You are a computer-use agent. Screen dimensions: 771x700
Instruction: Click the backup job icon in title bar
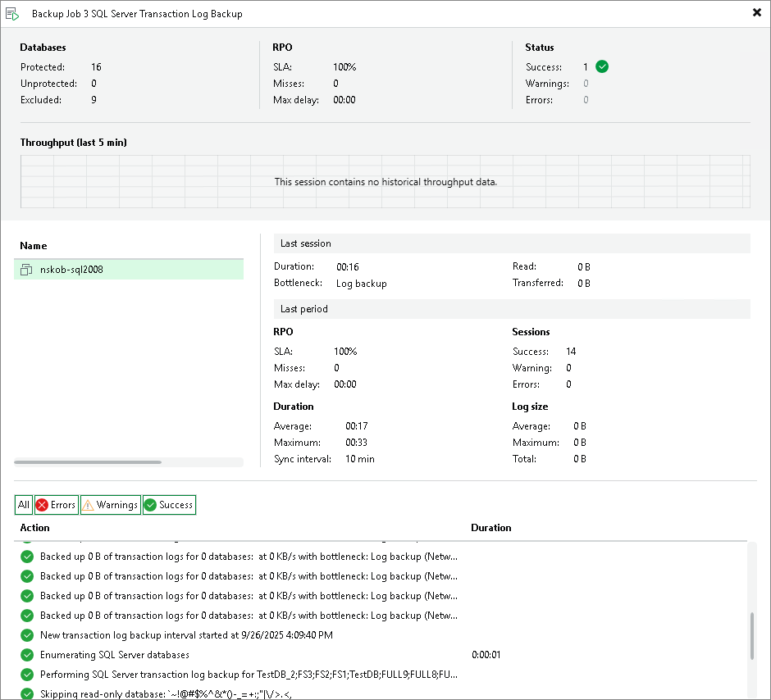[12, 14]
